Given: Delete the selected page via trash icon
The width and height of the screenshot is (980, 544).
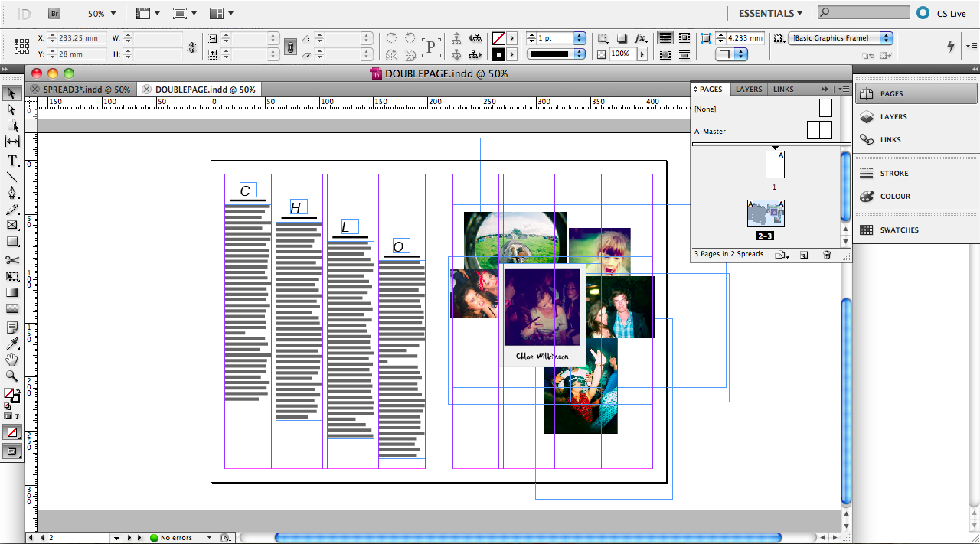Looking at the screenshot, I should 827,255.
